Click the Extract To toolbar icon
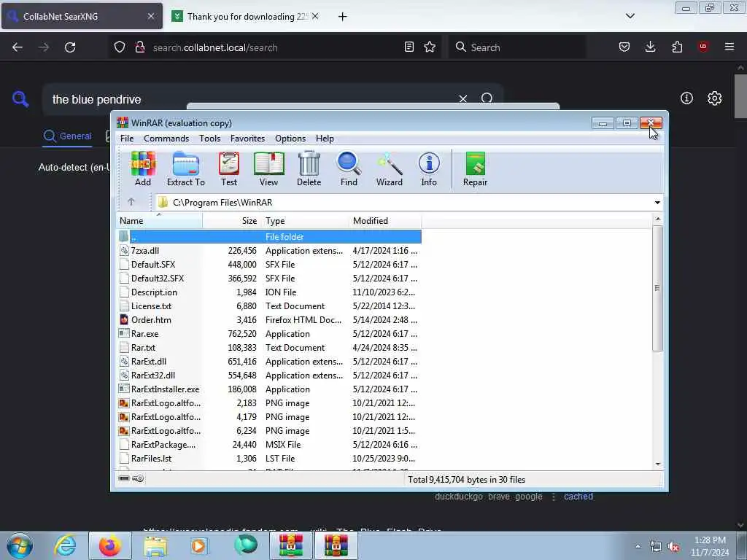 [x=186, y=168]
